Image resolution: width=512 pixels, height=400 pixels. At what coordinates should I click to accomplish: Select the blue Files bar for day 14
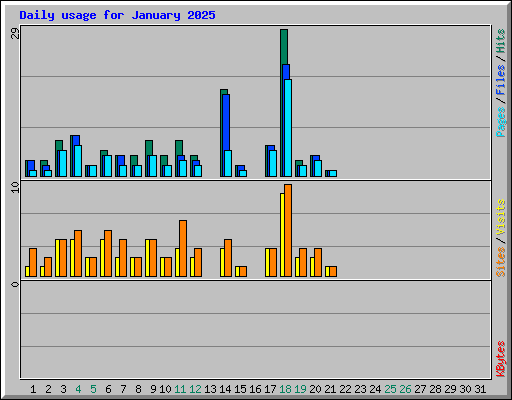(226, 122)
